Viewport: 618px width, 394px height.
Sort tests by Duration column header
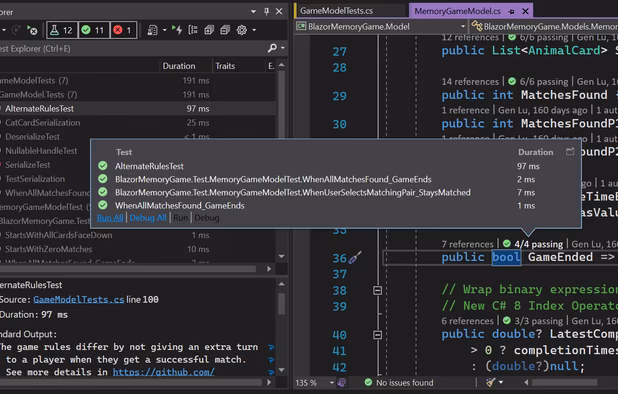[x=179, y=66]
